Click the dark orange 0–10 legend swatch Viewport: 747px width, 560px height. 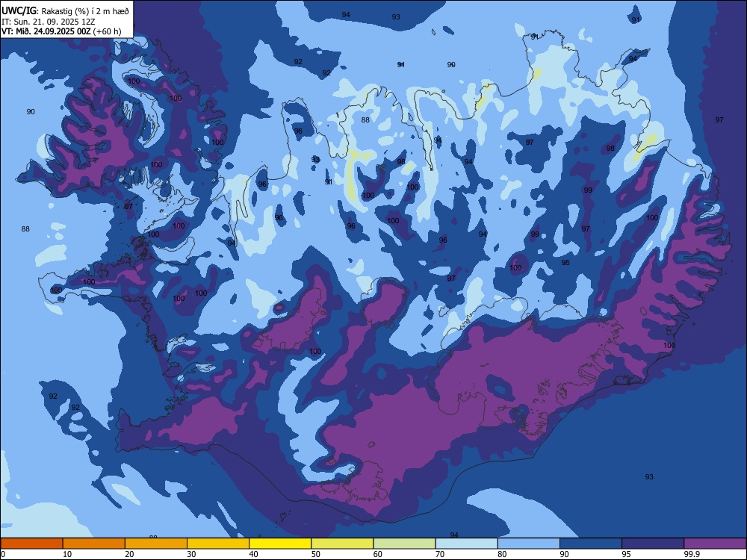[x=31, y=544]
